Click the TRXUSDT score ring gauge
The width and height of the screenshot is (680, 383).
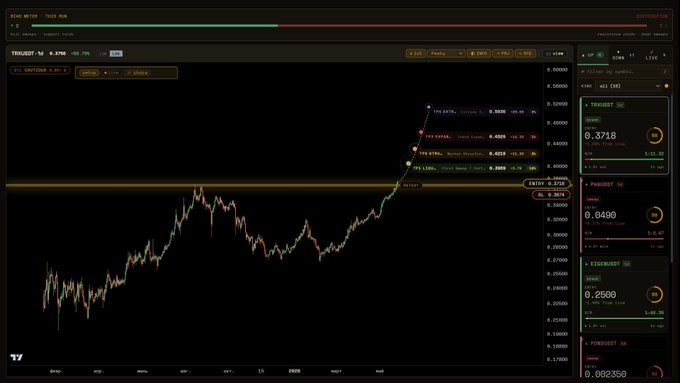pos(654,135)
